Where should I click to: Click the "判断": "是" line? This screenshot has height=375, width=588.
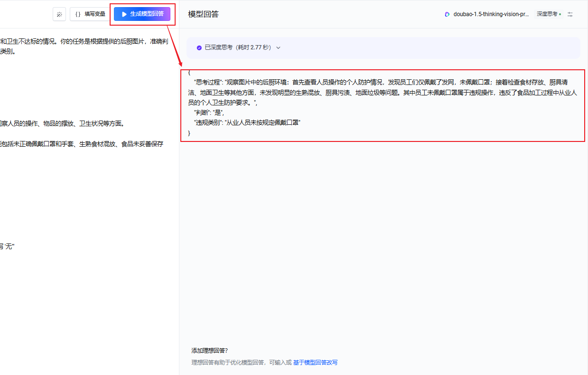coord(209,112)
